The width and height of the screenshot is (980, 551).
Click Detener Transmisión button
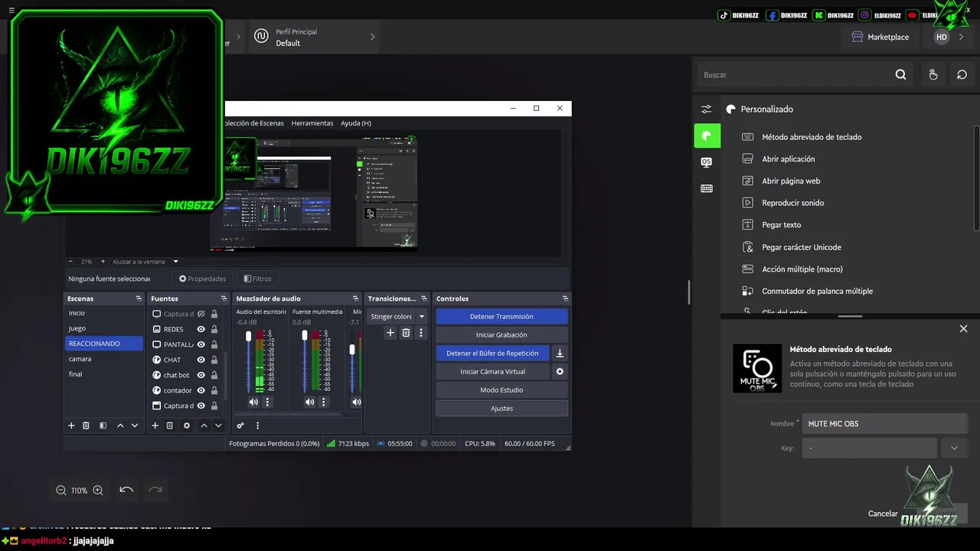tap(501, 316)
